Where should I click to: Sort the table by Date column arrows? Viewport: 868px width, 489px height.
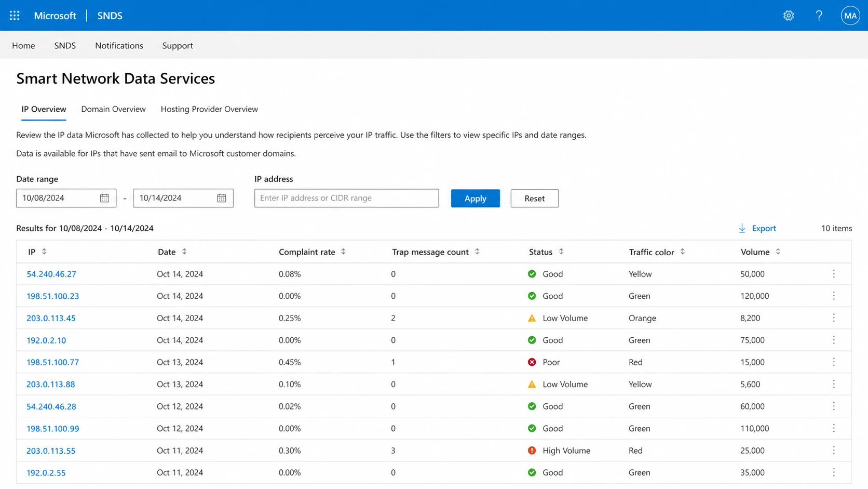184,252
